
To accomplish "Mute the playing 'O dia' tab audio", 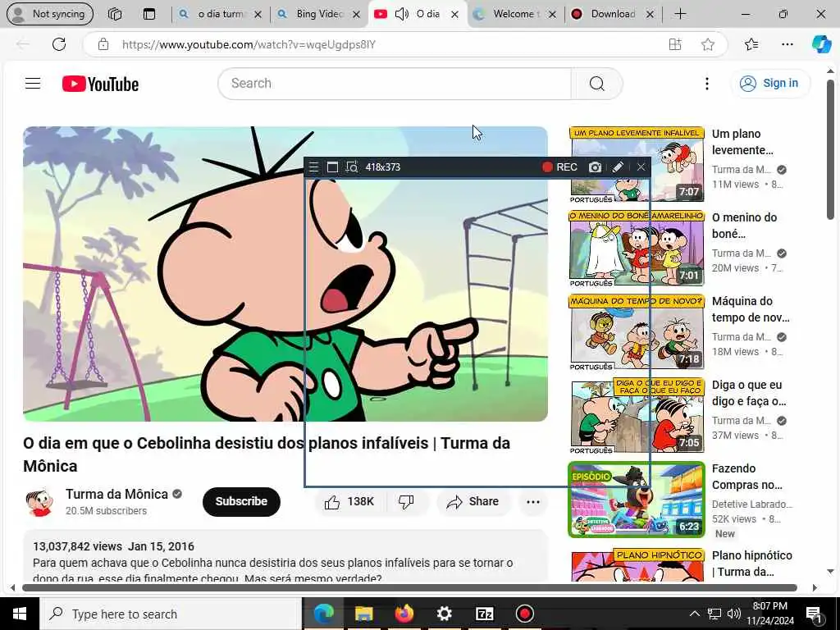I will [x=402, y=14].
